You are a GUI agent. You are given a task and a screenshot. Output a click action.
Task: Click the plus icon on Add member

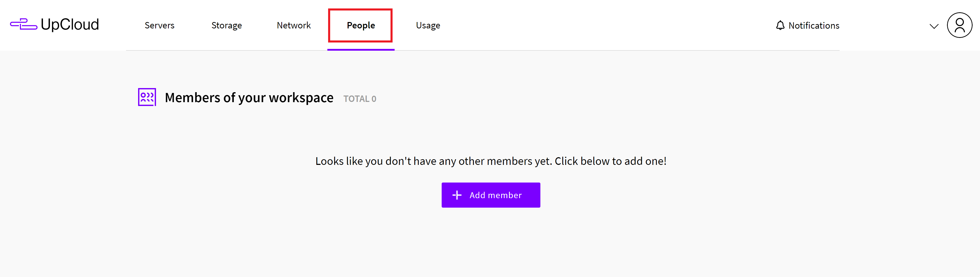[456, 195]
